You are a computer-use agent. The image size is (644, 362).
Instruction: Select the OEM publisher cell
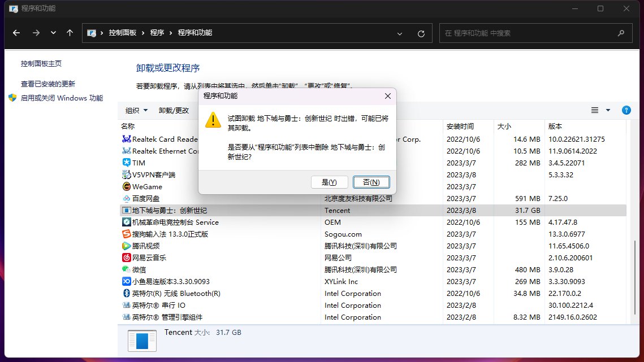(x=332, y=222)
